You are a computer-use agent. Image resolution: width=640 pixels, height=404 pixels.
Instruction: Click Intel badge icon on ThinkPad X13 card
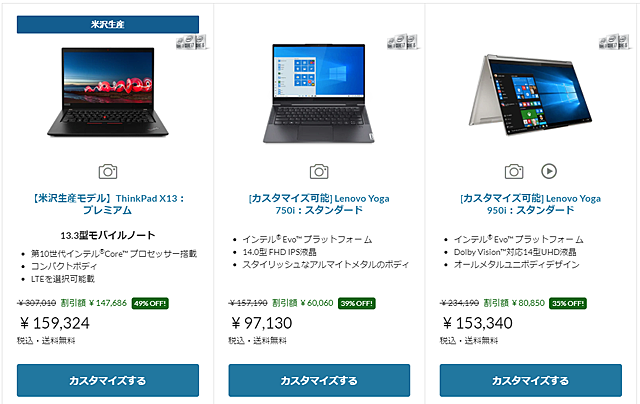[192, 42]
